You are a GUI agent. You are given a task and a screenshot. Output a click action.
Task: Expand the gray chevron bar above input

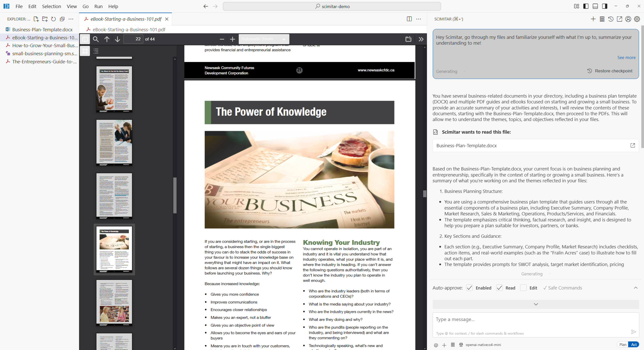pyautogui.click(x=536, y=304)
